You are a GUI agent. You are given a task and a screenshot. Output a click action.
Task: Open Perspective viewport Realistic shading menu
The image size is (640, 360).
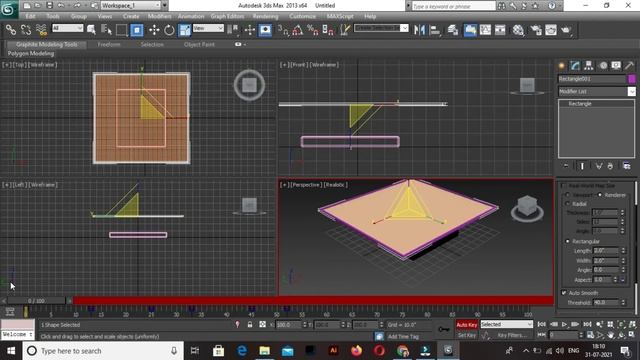coord(335,185)
